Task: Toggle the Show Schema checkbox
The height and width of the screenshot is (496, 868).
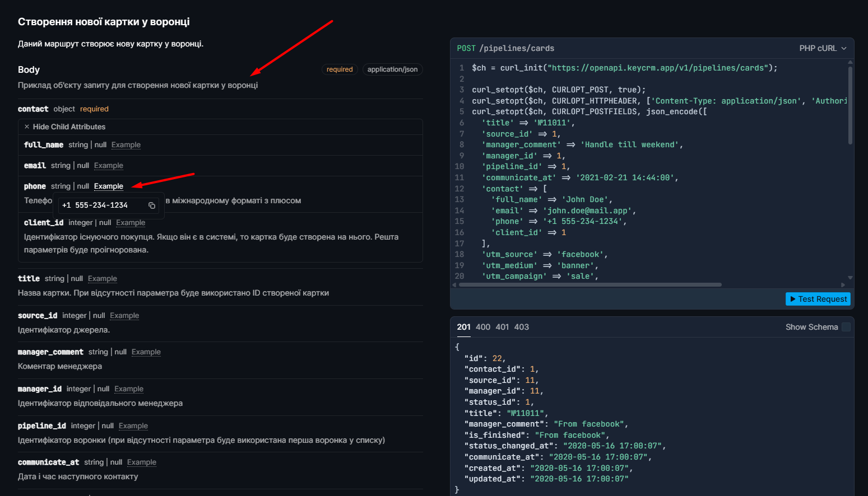Action: 846,327
